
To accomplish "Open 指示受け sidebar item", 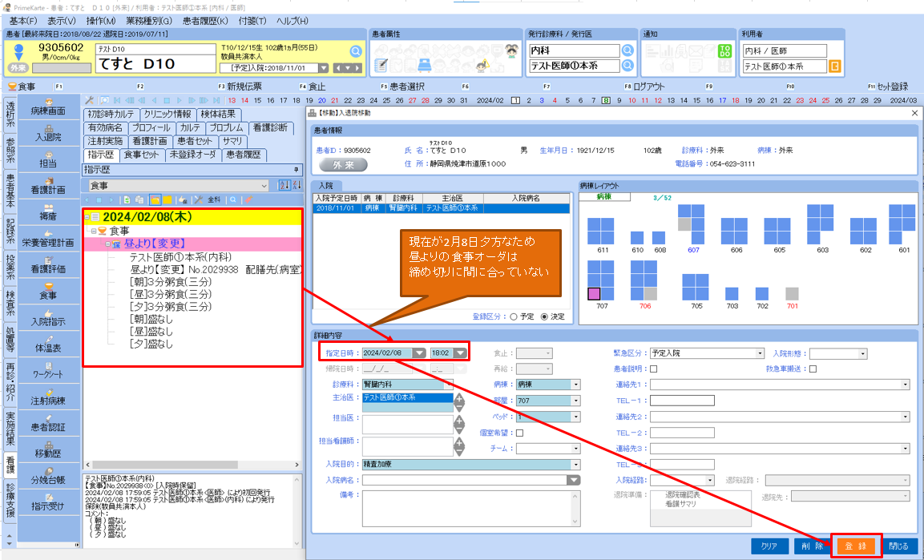I will tap(48, 502).
